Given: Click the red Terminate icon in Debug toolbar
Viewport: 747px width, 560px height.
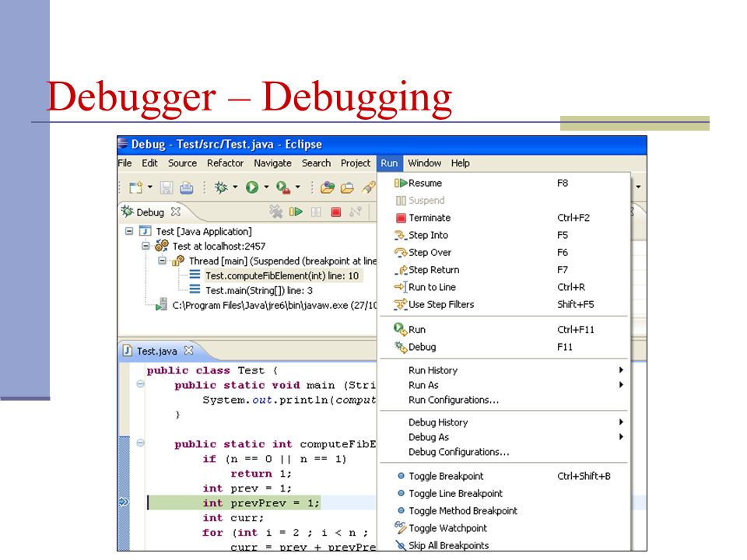Looking at the screenshot, I should 336,212.
